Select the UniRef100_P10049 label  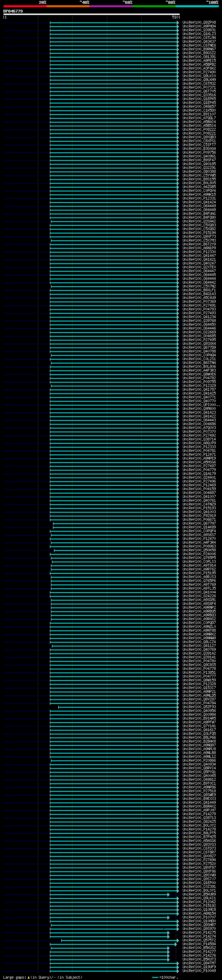[199, 971]
